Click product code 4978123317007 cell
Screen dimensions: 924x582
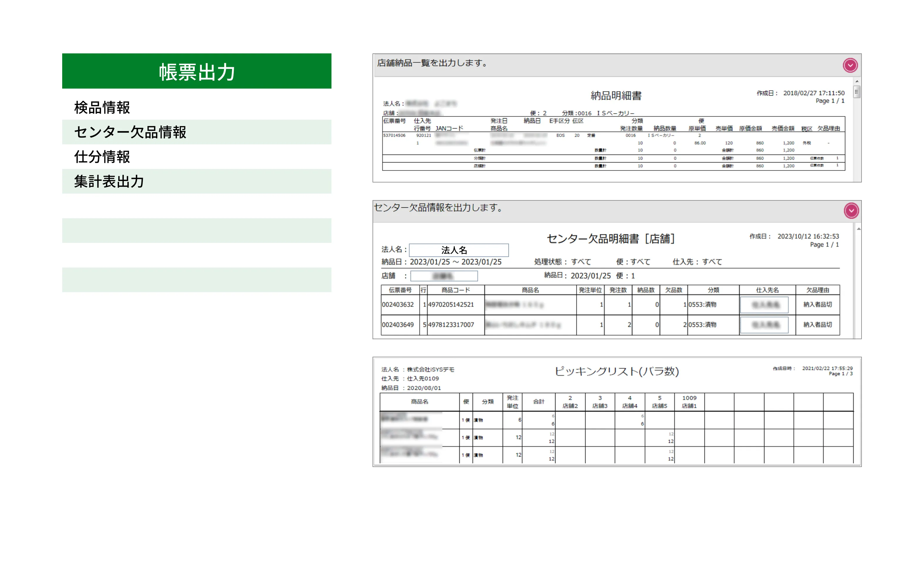pyautogui.click(x=451, y=325)
